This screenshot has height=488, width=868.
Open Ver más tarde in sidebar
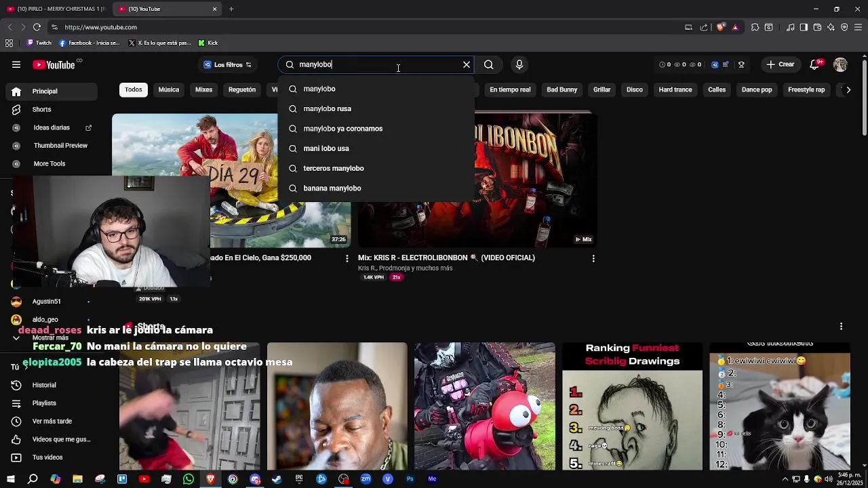(x=52, y=421)
